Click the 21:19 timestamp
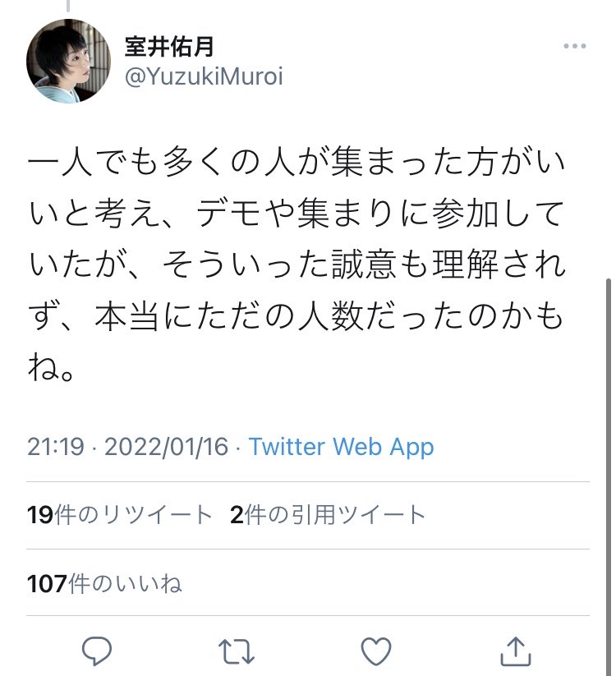 click(56, 447)
